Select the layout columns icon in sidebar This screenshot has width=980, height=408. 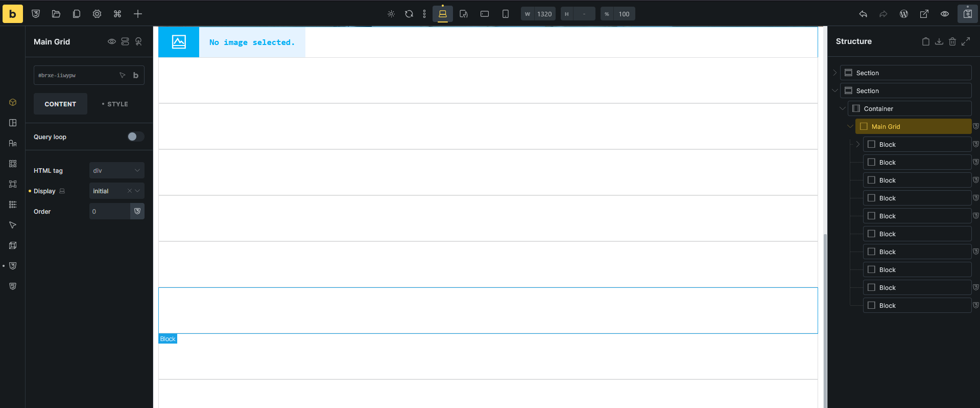tap(13, 123)
